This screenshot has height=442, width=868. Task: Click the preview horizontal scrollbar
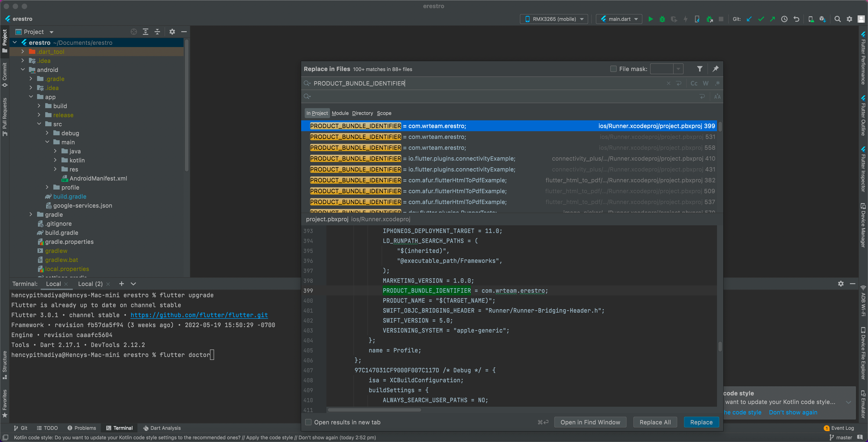click(x=374, y=410)
